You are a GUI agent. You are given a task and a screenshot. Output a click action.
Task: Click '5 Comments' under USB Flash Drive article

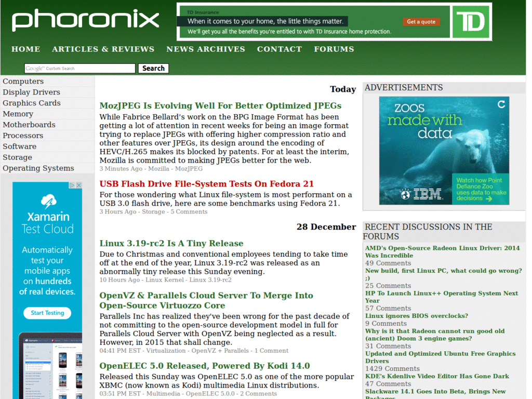[x=189, y=212]
